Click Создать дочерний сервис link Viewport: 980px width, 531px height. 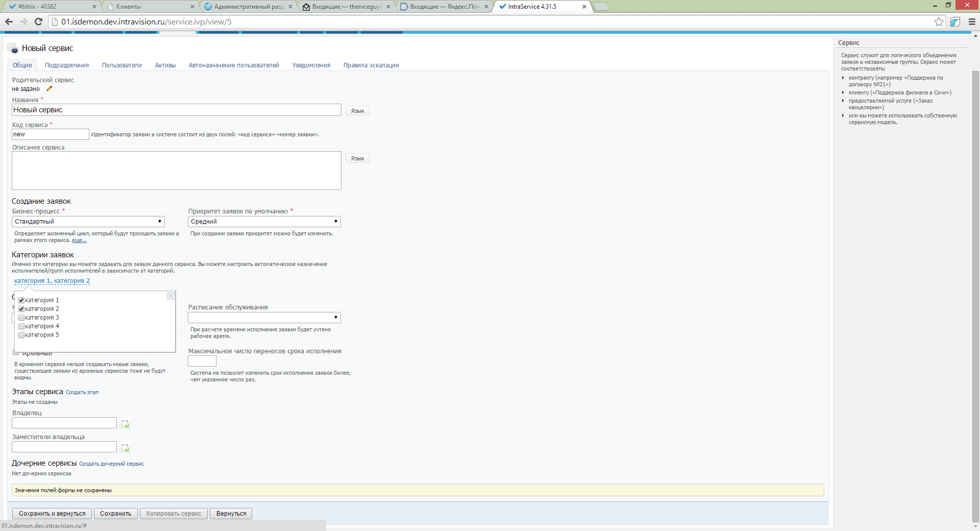tap(111, 464)
